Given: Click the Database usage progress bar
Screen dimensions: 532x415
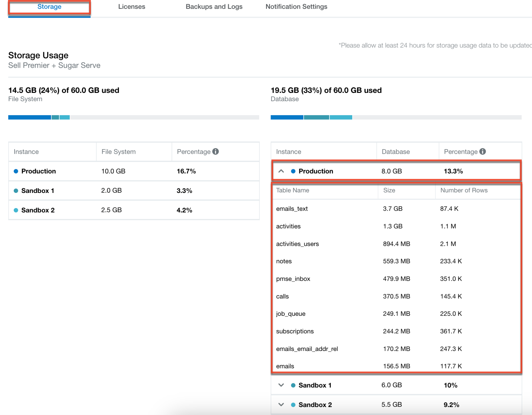Looking at the screenshot, I should (396, 117).
